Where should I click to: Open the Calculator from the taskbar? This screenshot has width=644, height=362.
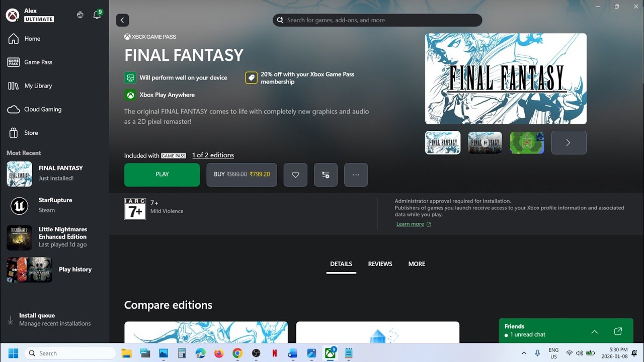coord(182,353)
